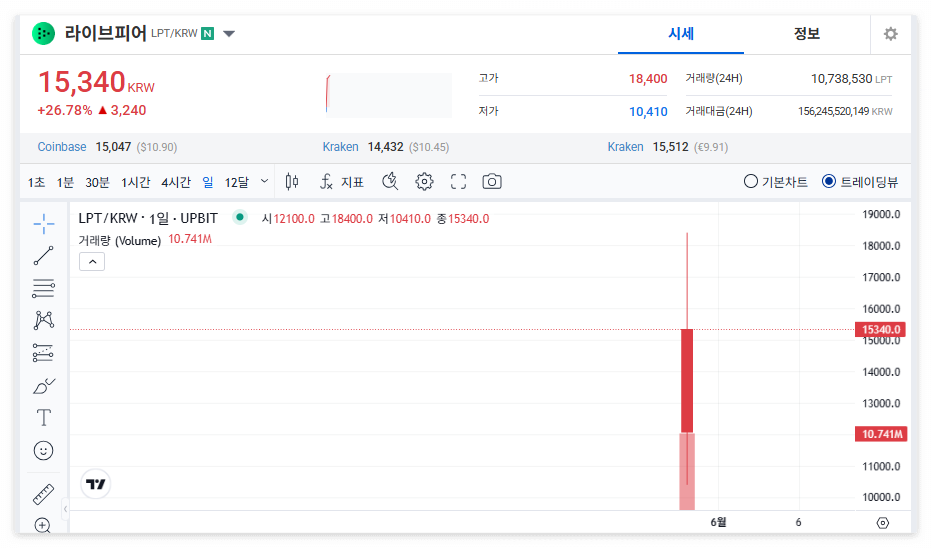Select the ruler measure tool
This screenshot has height=548, width=932.
(43, 494)
